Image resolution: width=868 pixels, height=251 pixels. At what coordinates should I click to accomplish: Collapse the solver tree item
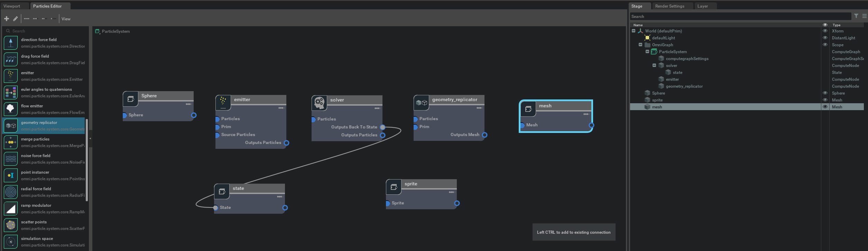[x=654, y=65]
